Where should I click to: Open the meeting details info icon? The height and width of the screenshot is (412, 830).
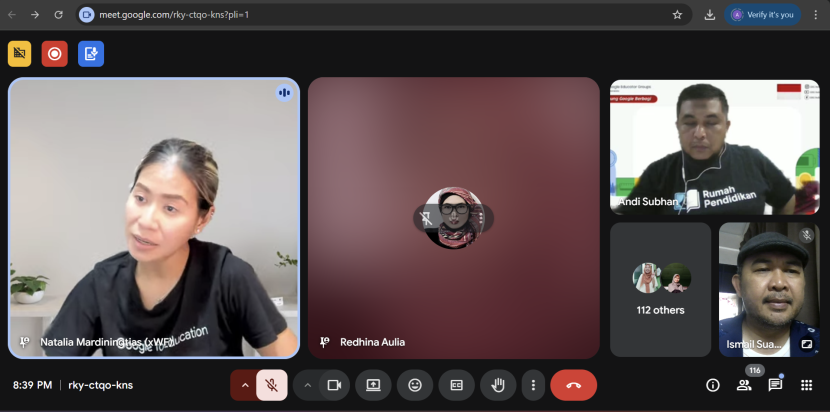click(713, 385)
